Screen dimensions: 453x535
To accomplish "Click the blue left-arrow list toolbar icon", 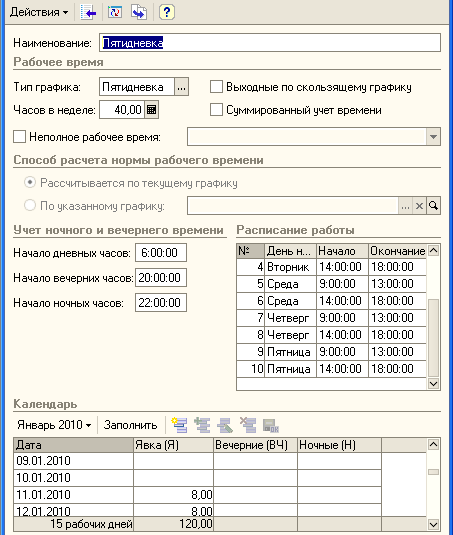I will point(88,12).
